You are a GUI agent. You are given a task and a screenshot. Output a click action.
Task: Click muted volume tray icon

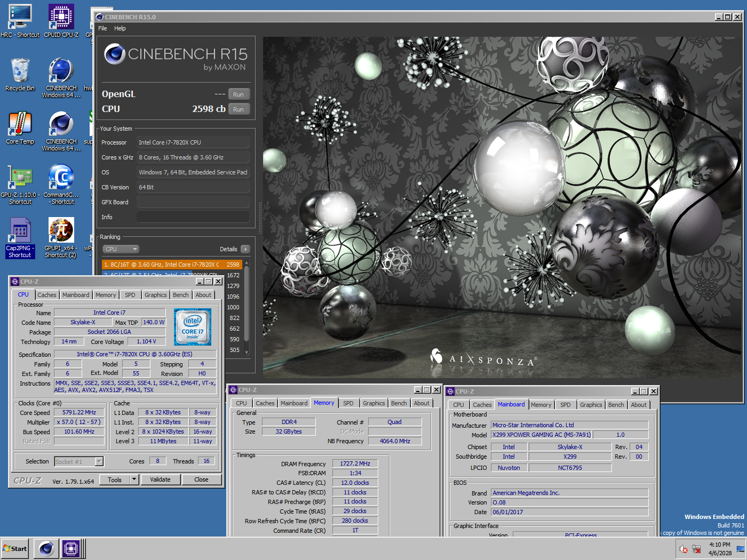[x=684, y=549]
